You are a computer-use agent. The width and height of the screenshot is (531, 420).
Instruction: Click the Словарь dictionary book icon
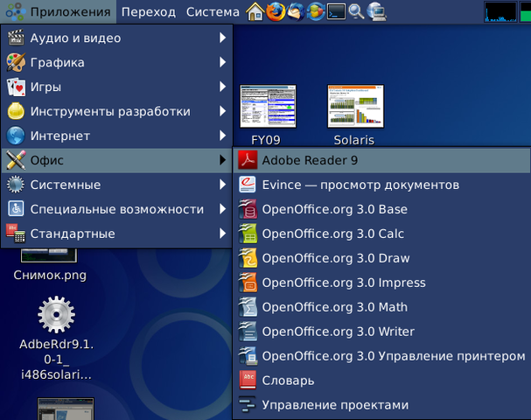(248, 381)
